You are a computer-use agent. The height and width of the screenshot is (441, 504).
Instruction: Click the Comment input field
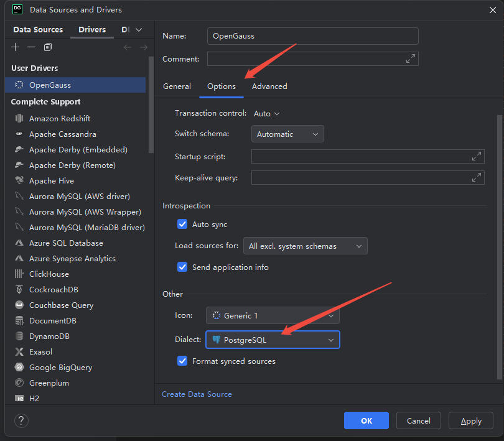point(313,58)
